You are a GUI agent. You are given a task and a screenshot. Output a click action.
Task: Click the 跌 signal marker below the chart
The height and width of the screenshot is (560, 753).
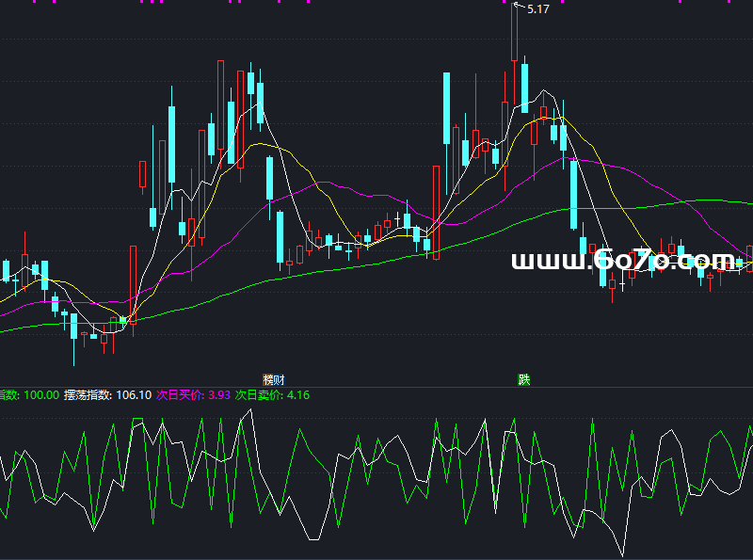click(523, 380)
